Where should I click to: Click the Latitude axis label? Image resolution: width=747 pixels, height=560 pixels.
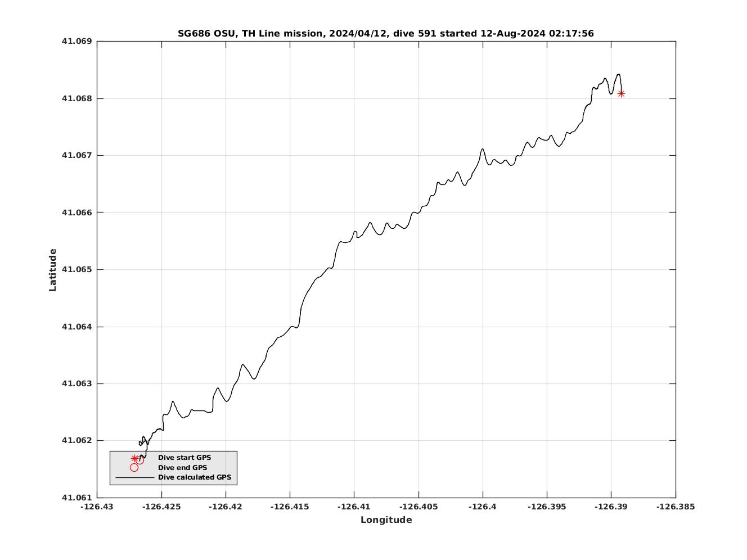point(53,270)
